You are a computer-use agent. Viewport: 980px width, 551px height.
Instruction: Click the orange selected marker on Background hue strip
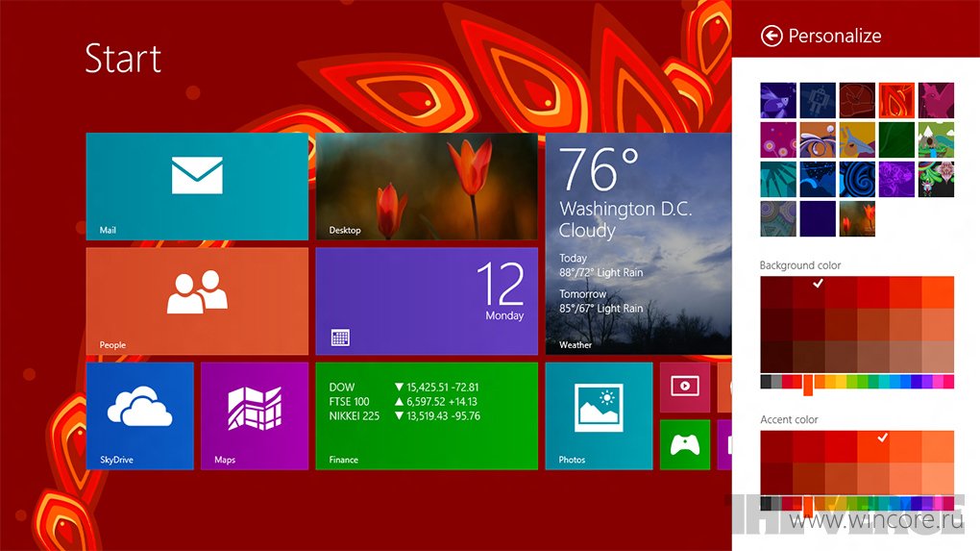(x=808, y=385)
